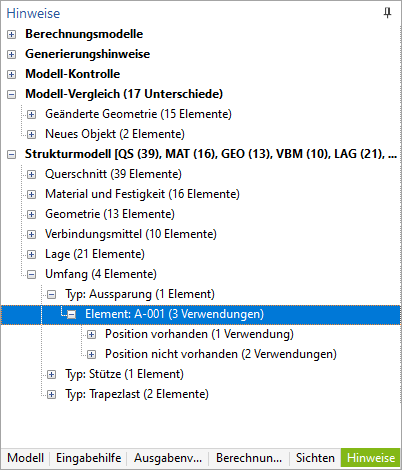Switch to the Sichten tab

click(315, 458)
